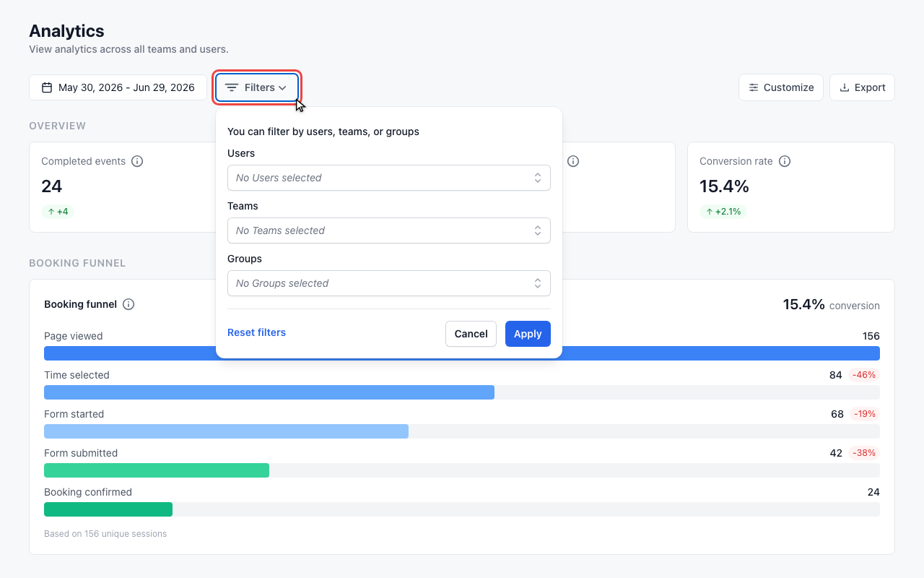Click the partially hidden info icon behind popup
924x578 pixels.
pos(573,161)
